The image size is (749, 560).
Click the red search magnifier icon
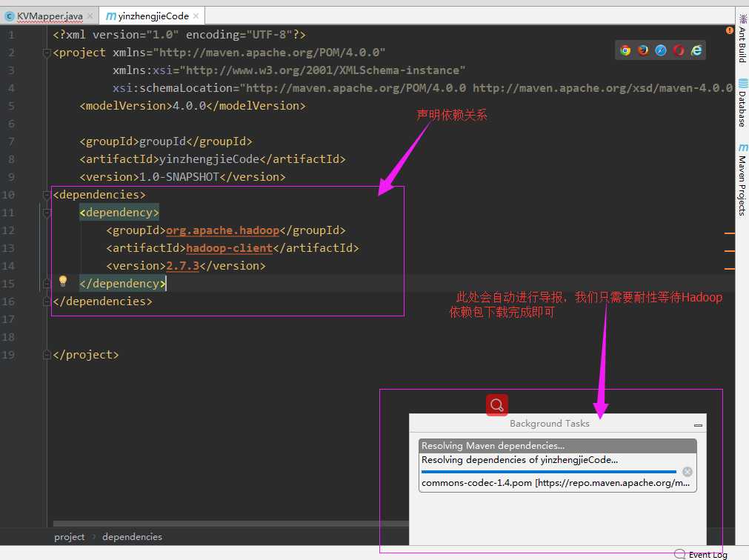(x=497, y=405)
